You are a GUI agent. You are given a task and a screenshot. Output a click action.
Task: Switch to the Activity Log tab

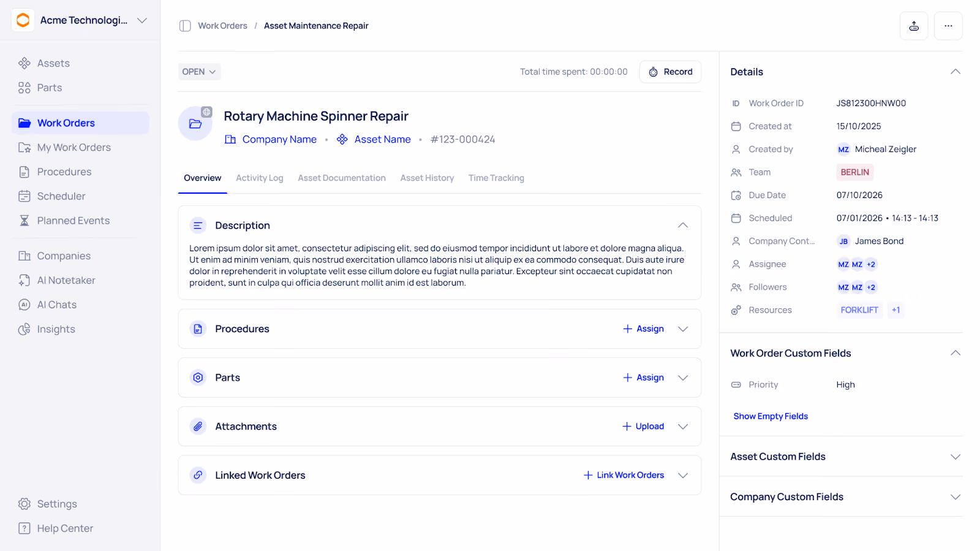coord(260,178)
